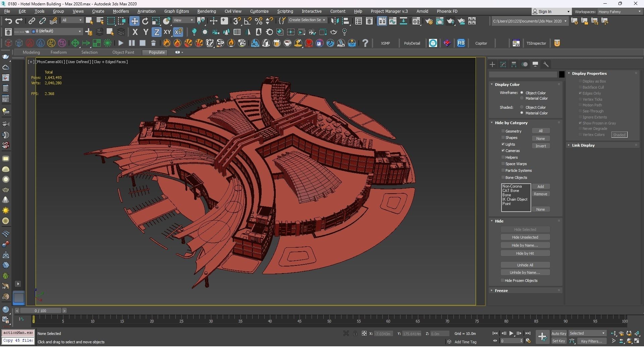Viewport: 644px width, 349px height.
Task: Switch to the Freeform ribbon tab
Action: 58,52
